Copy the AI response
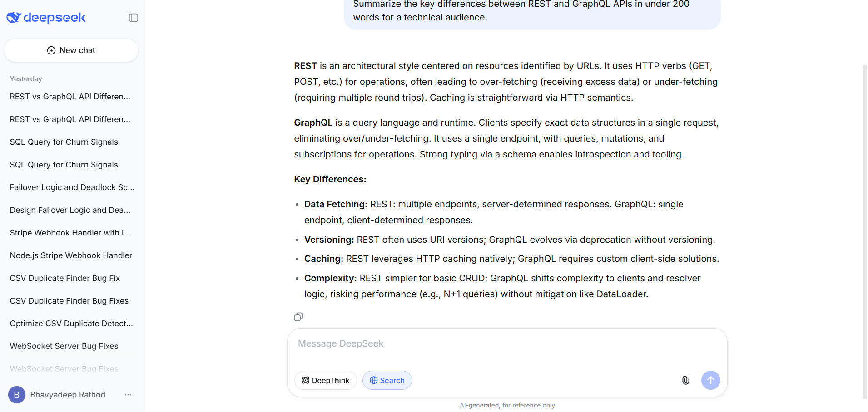The height and width of the screenshot is (412, 868). (298, 317)
